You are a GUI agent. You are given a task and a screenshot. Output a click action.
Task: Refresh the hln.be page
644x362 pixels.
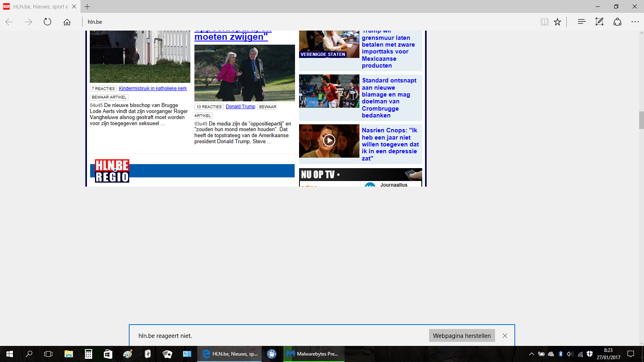(47, 22)
